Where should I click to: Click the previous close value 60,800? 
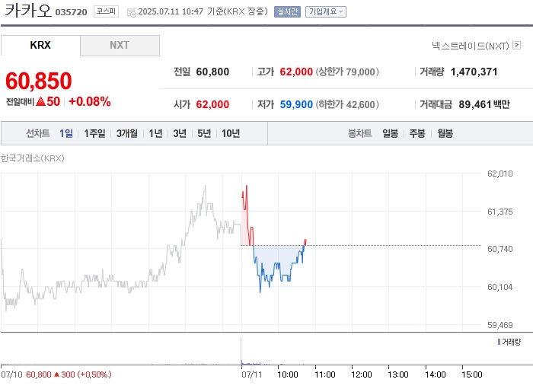click(x=212, y=72)
